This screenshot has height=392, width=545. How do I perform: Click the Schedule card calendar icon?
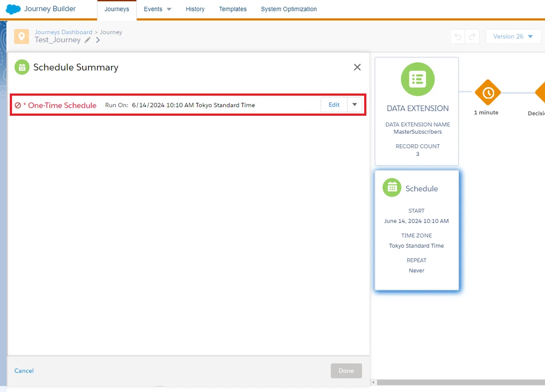point(392,187)
